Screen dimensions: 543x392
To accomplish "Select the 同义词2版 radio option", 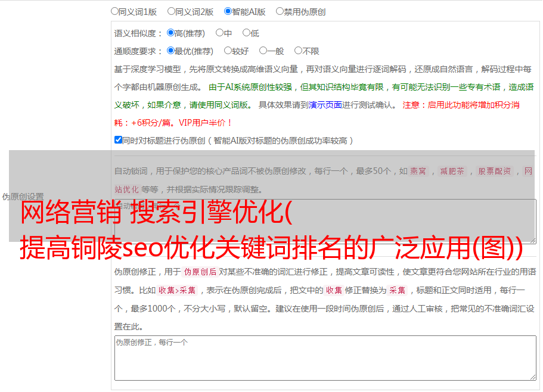I will point(171,11).
